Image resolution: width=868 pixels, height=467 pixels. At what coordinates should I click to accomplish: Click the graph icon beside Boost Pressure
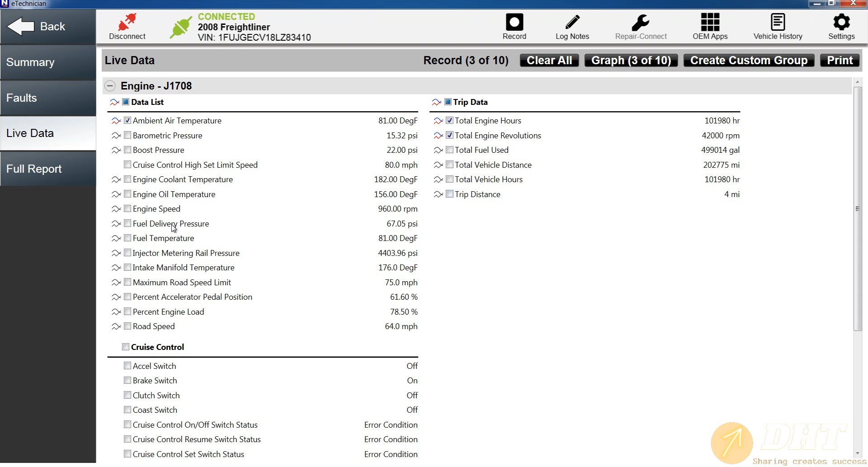(116, 150)
